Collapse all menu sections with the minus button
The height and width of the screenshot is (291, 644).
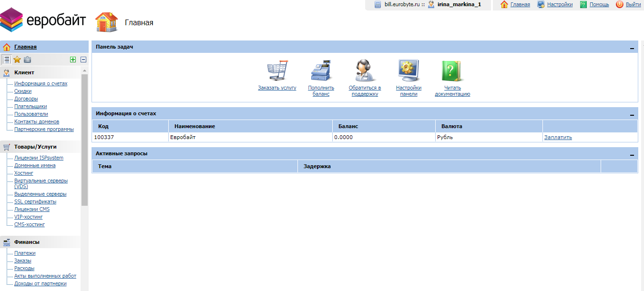pos(83,60)
